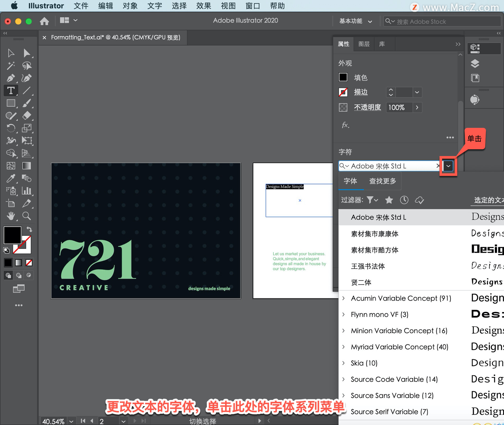
Task: Select the Paintbrush tool
Action: pyautogui.click(x=27, y=103)
